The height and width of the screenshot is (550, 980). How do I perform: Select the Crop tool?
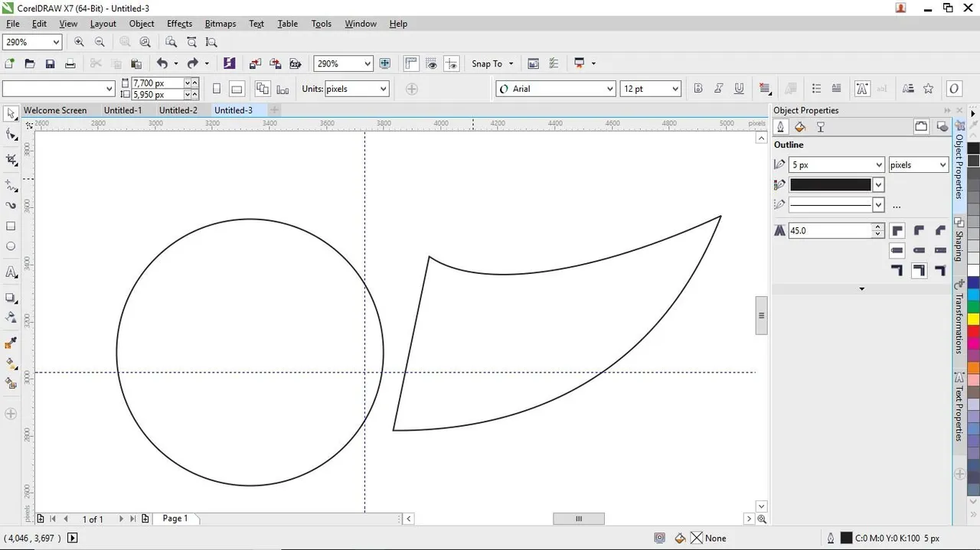[11, 160]
